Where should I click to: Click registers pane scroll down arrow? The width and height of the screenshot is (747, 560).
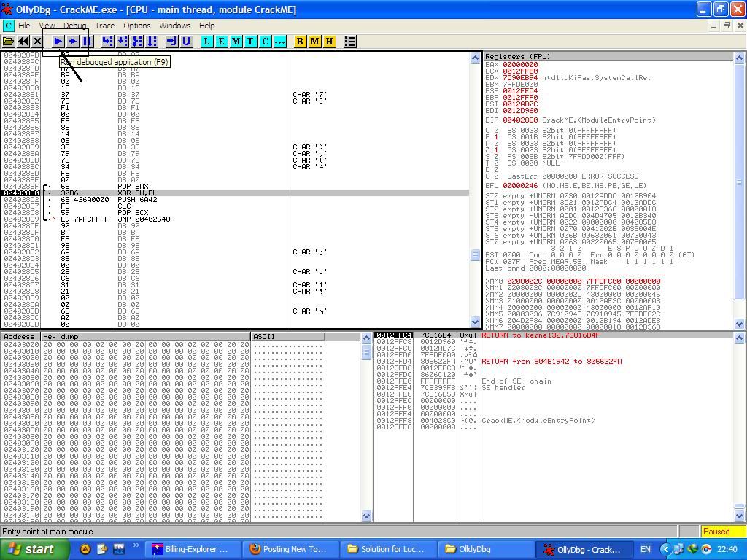click(740, 324)
